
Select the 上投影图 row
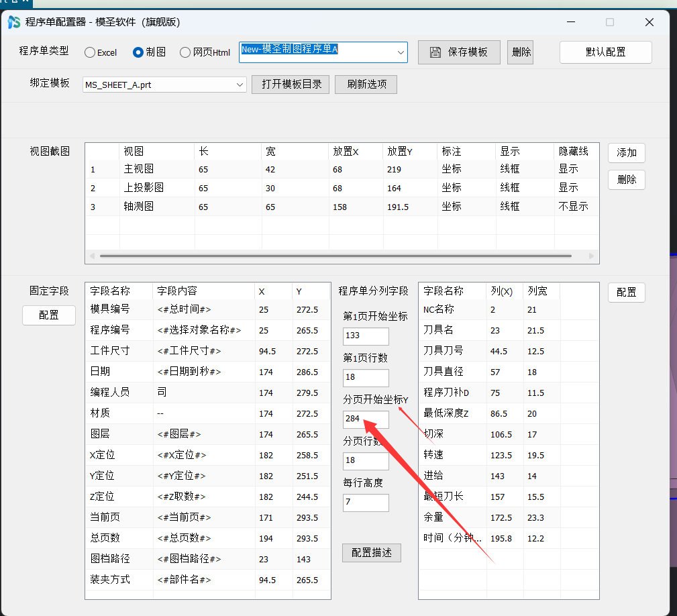(342, 188)
